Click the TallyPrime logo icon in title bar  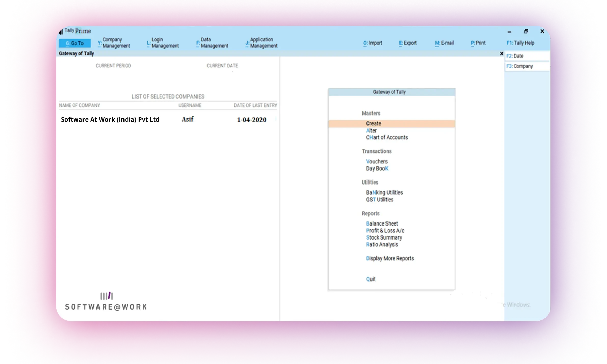click(61, 32)
